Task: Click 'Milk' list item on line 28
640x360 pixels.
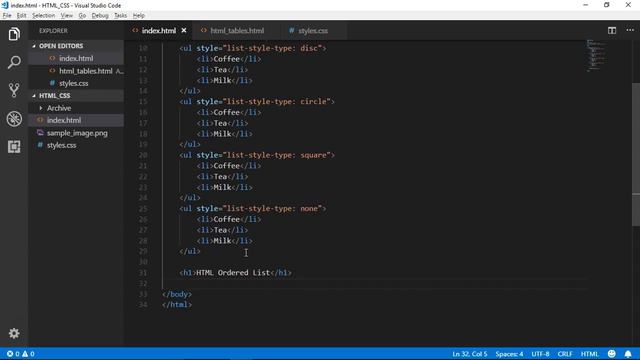Action: (222, 241)
